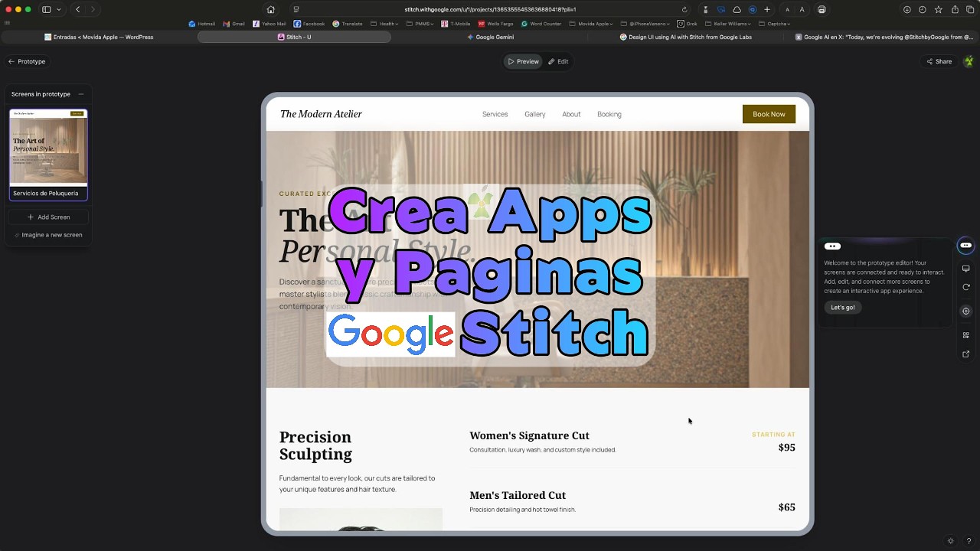This screenshot has height=551, width=980.
Task: Switch to Google Gemini tab
Action: [490, 37]
